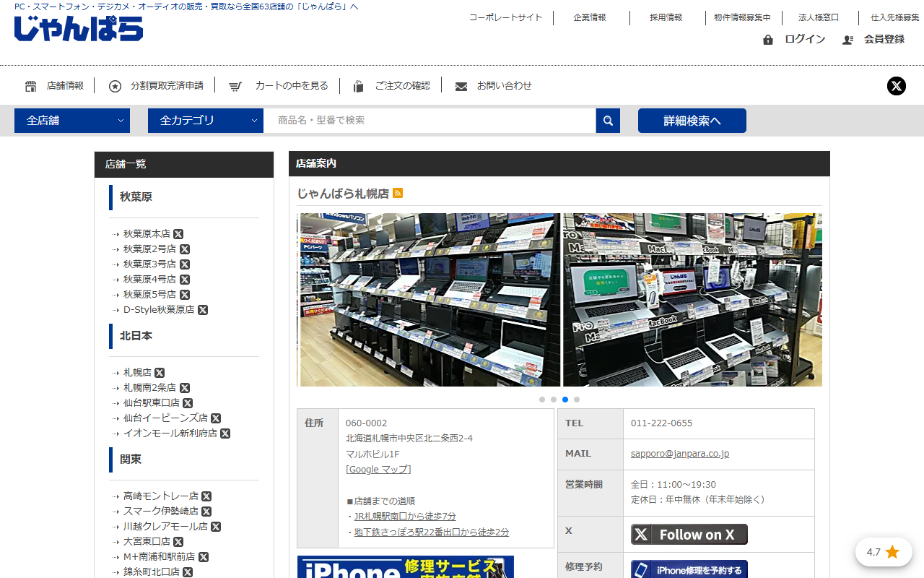Click the iPhone修理を予約する button
This screenshot has height=578, width=924.
689,569
